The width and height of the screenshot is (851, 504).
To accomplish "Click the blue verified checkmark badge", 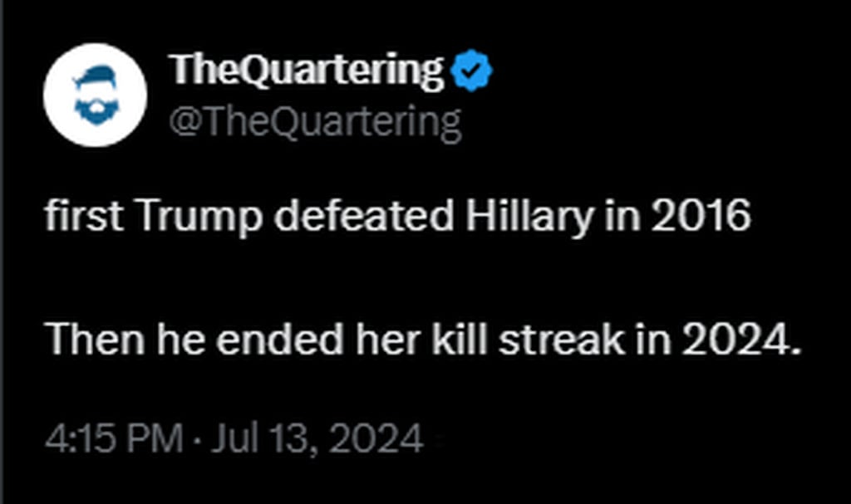I will click(472, 71).
